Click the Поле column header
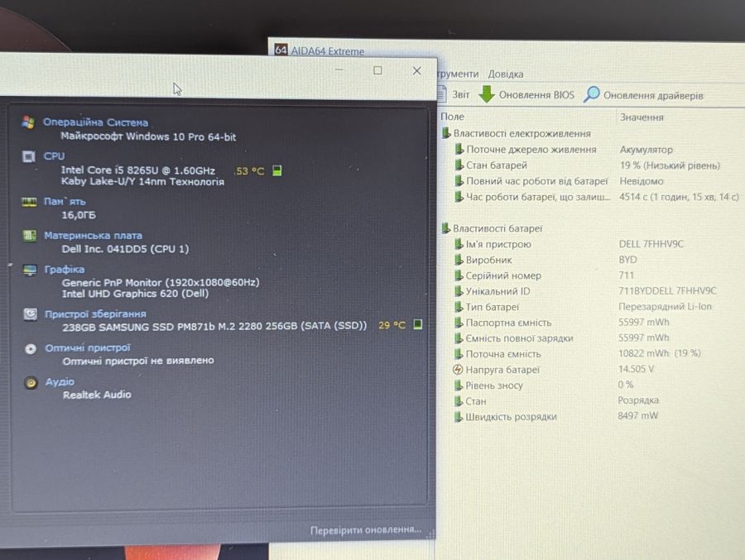This screenshot has height=560, width=745. coord(452,117)
